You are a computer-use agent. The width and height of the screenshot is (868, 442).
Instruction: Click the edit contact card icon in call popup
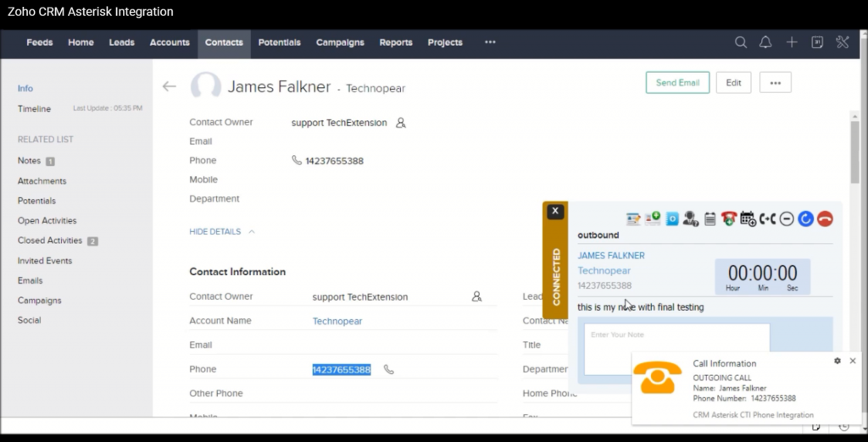pyautogui.click(x=633, y=219)
